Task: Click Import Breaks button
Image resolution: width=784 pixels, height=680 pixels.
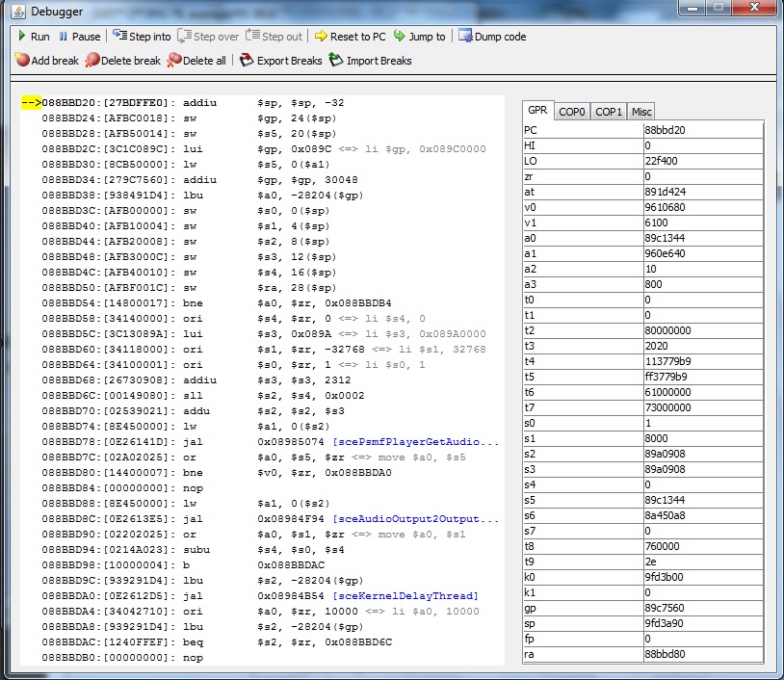Action: [370, 61]
